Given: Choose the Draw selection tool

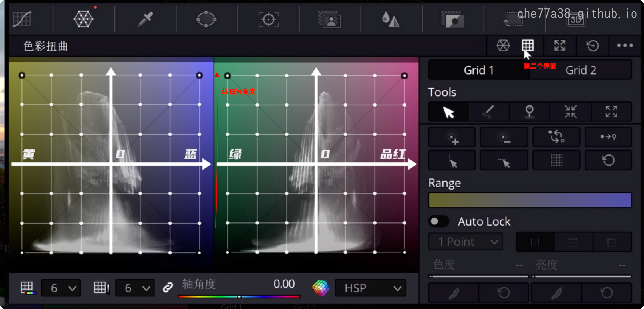Looking at the screenshot, I should click(489, 112).
